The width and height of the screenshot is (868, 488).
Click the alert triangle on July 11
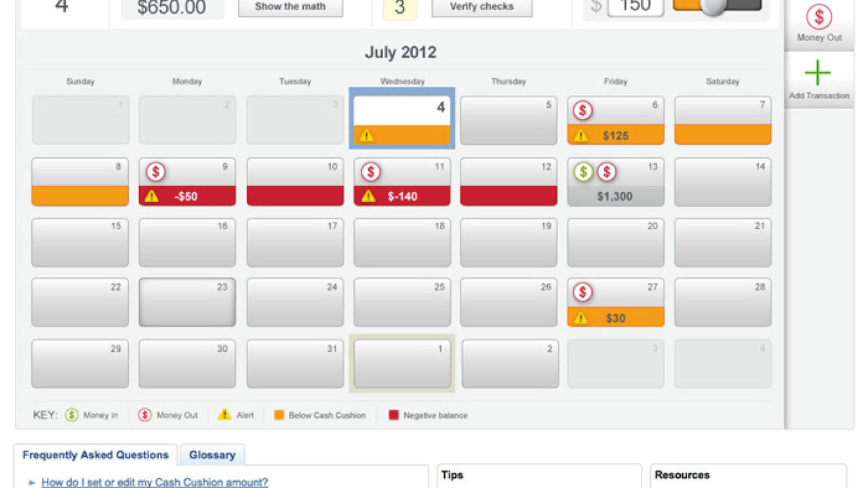coord(367,197)
